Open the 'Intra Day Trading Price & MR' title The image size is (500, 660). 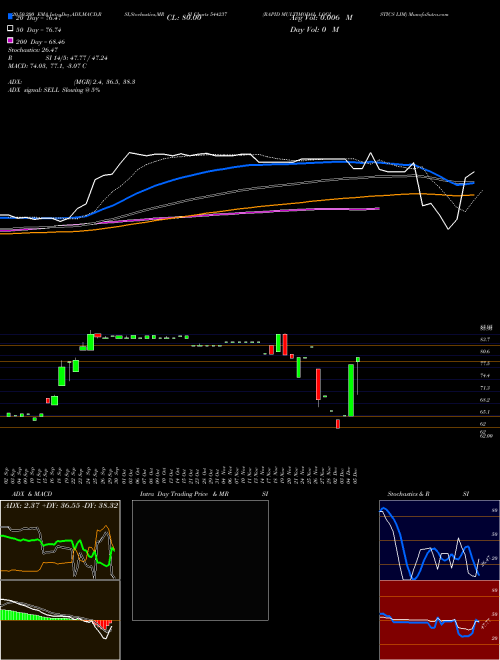(184, 494)
